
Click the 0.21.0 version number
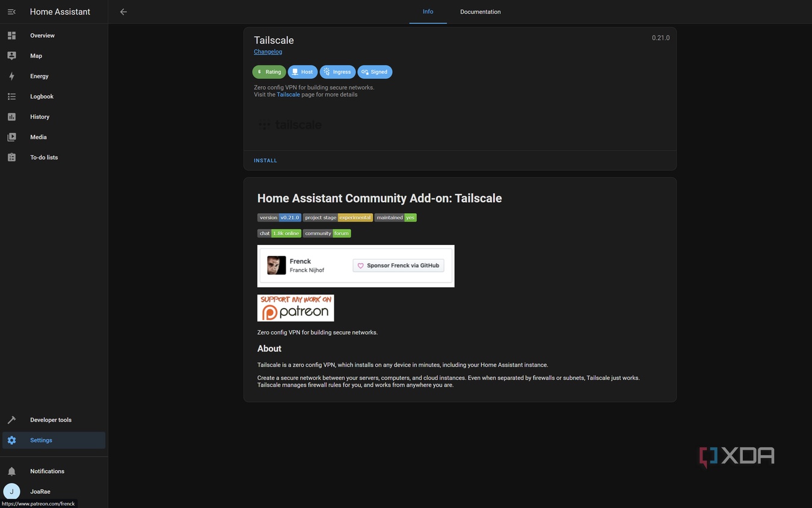[x=660, y=38]
